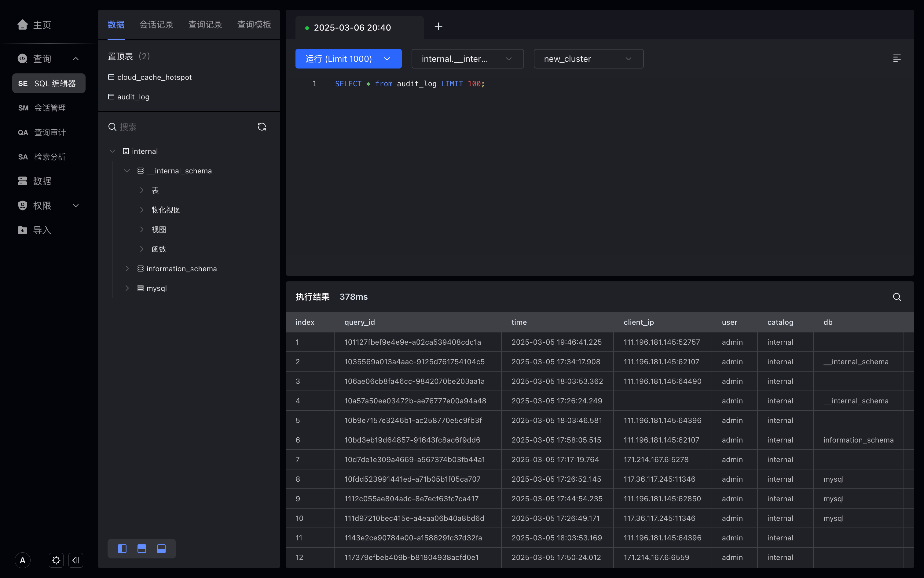Collapse the 查询 sidebar section chevron
This screenshot has width=924, height=578.
(x=75, y=59)
